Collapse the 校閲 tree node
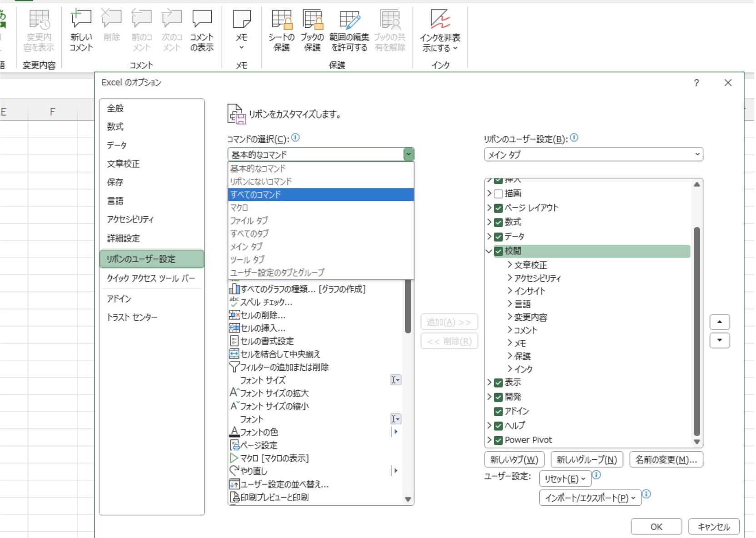756x538 pixels. pyautogui.click(x=489, y=251)
